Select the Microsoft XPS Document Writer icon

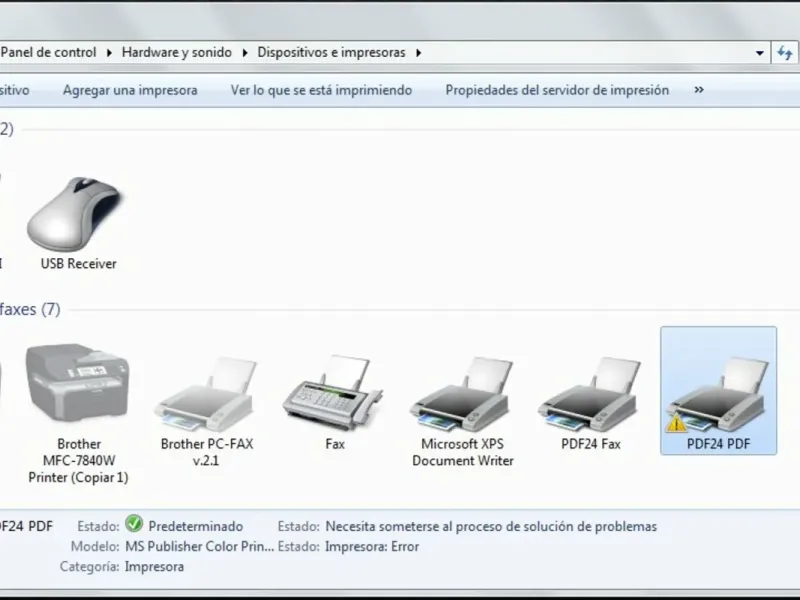[x=462, y=394]
